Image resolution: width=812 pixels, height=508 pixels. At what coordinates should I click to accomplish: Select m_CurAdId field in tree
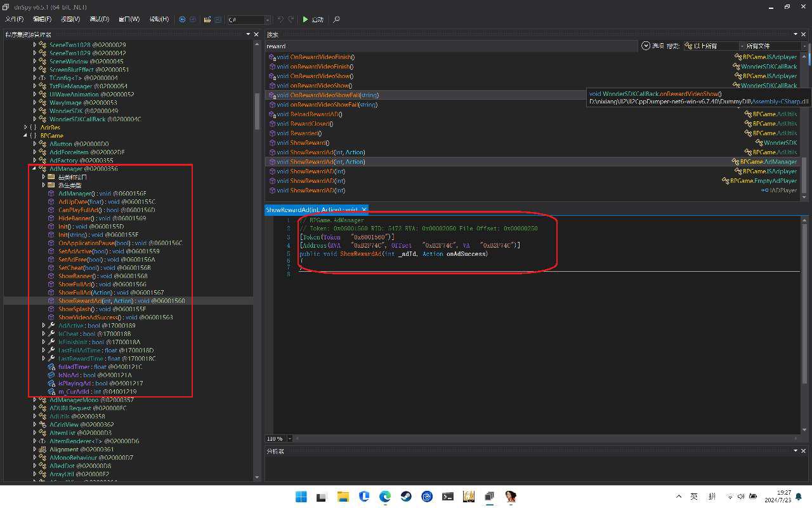click(97, 392)
